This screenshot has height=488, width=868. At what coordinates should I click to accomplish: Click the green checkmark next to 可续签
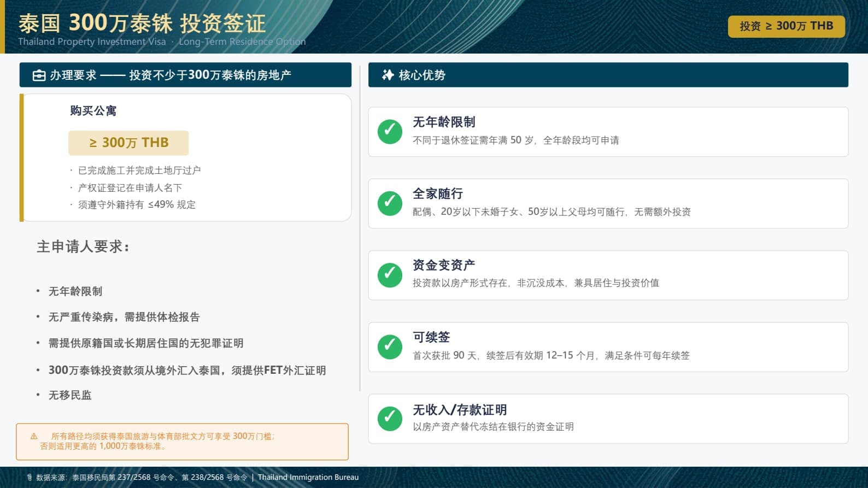[390, 347]
